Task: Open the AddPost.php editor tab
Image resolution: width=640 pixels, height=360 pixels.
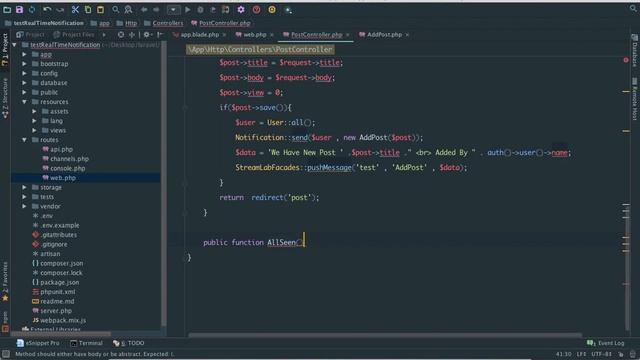Action: tap(384, 35)
